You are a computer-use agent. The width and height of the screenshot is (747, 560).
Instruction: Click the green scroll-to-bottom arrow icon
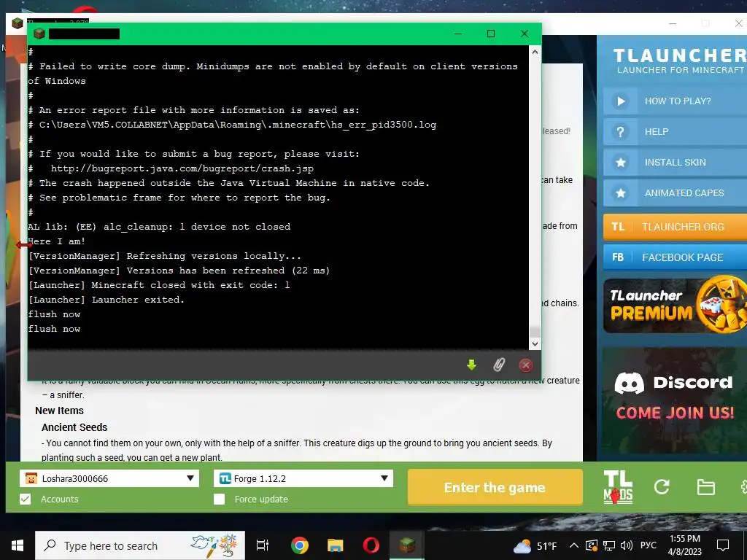(x=471, y=365)
